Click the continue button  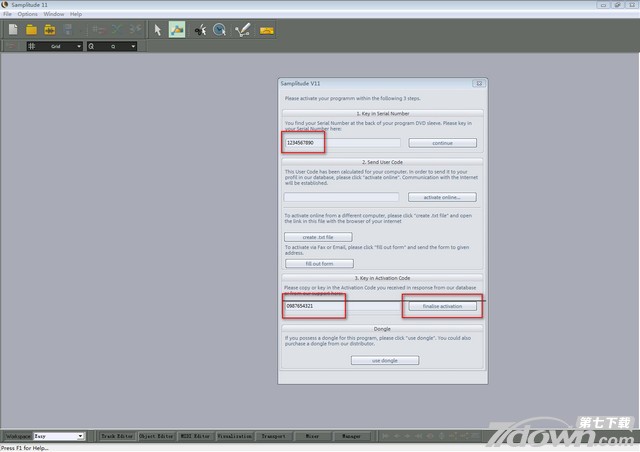pyautogui.click(x=442, y=143)
